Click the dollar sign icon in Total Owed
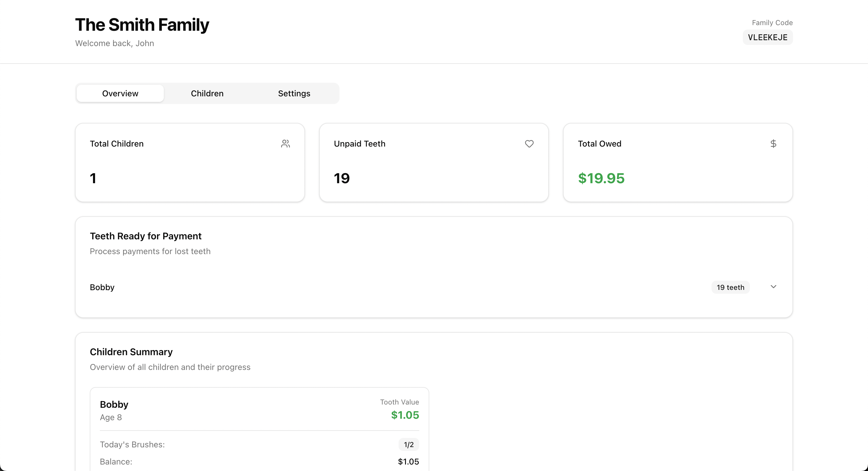The image size is (868, 471). [773, 144]
